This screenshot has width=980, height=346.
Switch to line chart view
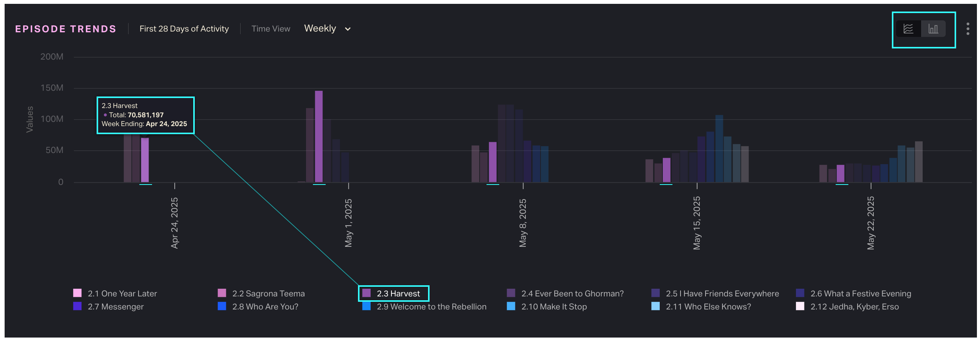[908, 29]
